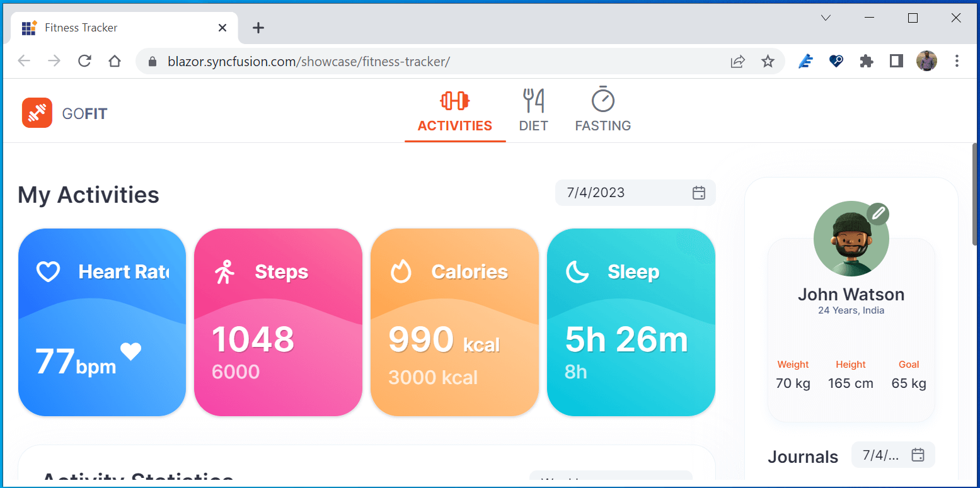Go to the browser home page icon
980x488 pixels.
point(115,61)
